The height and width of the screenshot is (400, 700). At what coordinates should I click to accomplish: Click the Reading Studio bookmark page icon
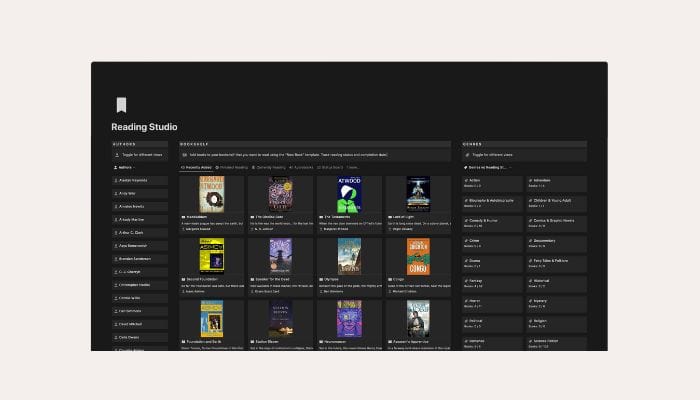click(x=121, y=105)
